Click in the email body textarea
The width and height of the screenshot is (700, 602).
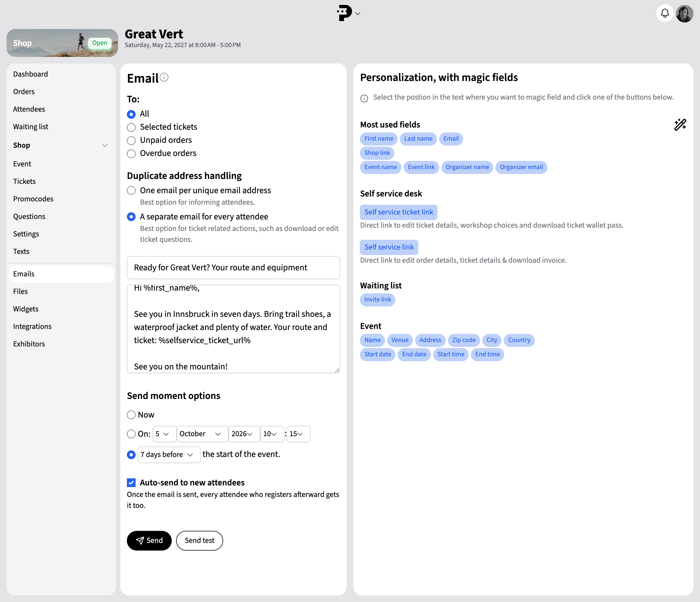(x=233, y=329)
